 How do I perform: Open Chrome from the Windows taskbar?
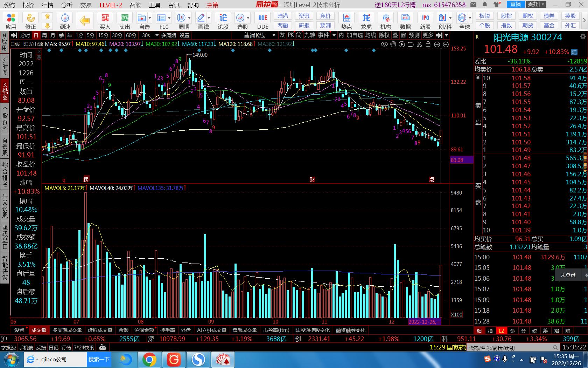click(x=149, y=360)
